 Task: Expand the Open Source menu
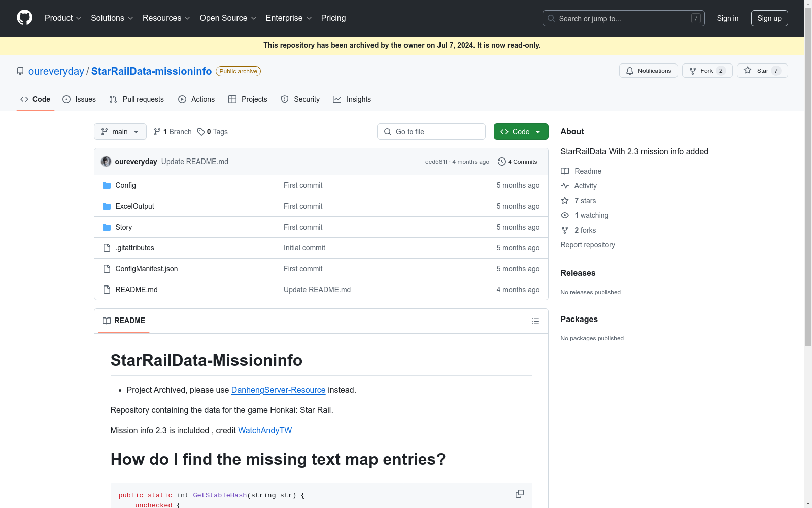(228, 18)
